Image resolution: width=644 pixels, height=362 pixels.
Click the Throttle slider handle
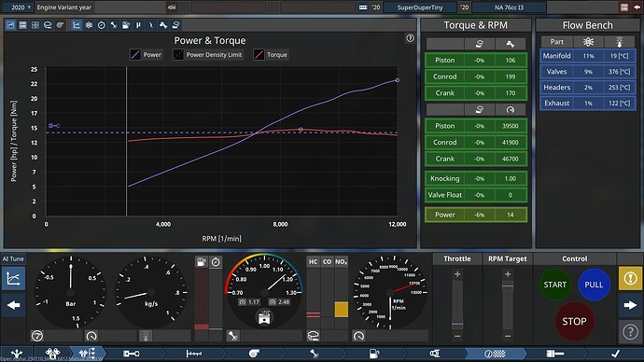tap(457, 325)
